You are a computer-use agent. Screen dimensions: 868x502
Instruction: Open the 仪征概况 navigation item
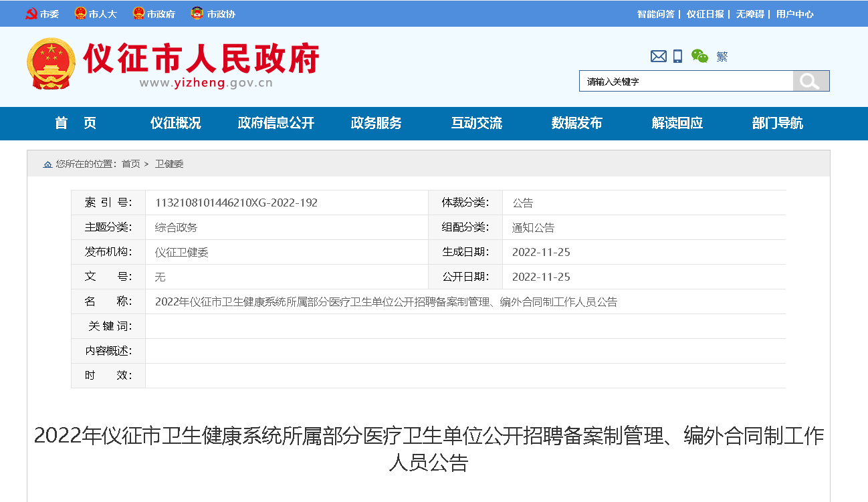coord(175,123)
